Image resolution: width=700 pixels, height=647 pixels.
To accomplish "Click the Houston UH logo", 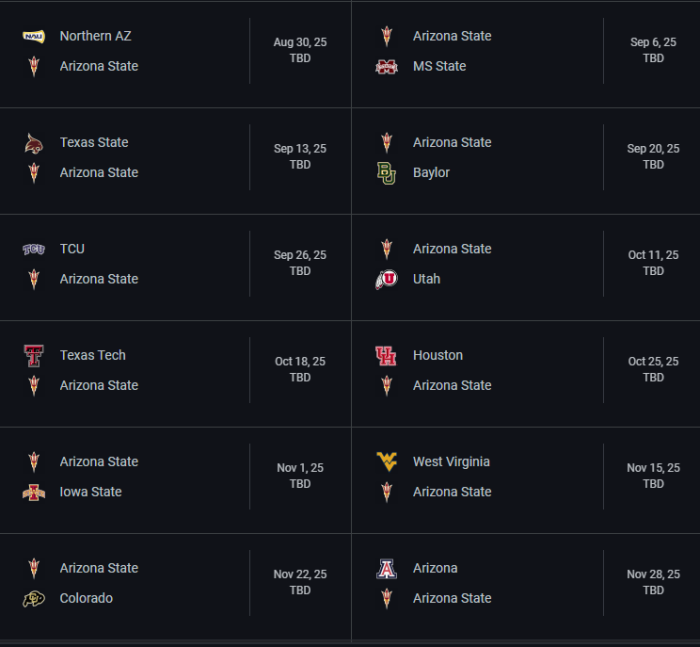I will pos(386,356).
